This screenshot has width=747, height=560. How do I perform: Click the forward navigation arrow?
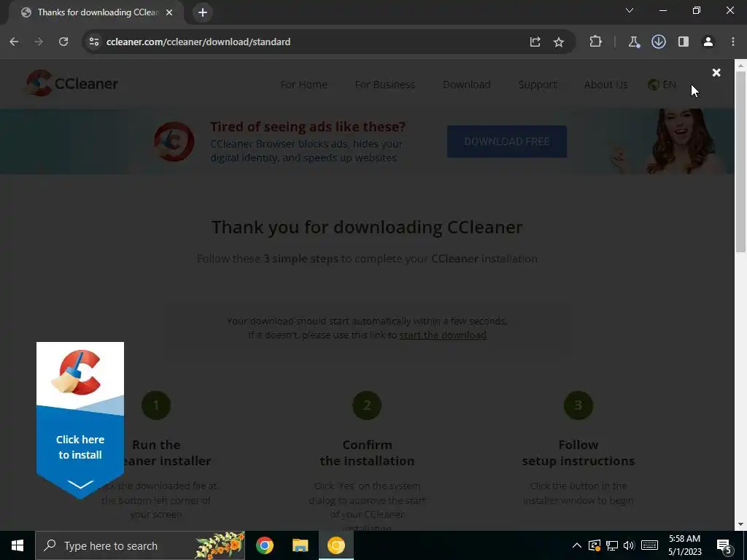tap(39, 42)
